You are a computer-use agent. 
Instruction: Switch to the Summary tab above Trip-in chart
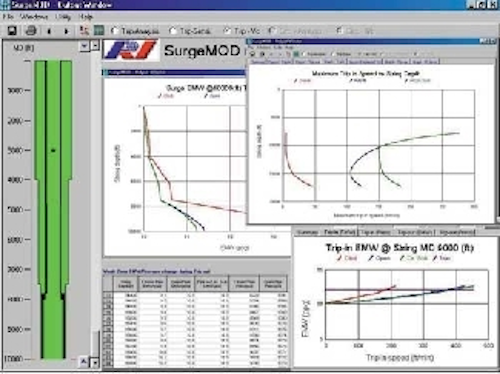[307, 232]
